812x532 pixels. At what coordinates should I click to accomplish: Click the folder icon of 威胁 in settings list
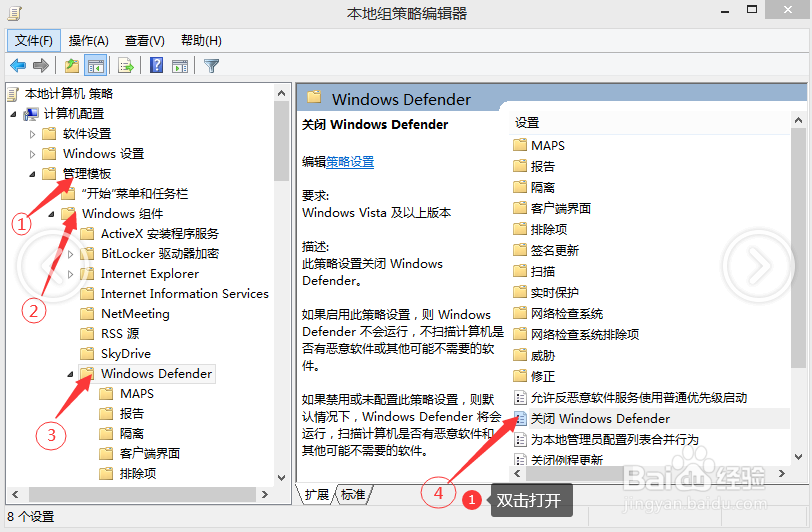point(520,355)
